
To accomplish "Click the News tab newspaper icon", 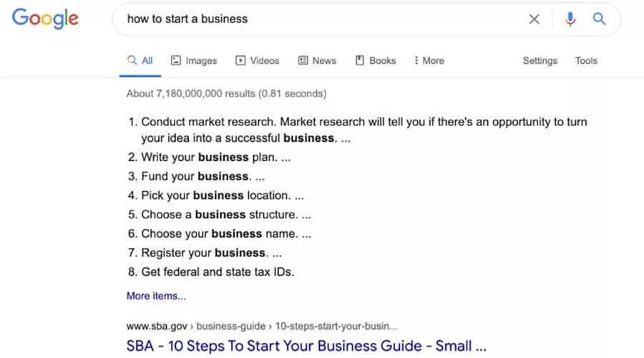I will [303, 61].
